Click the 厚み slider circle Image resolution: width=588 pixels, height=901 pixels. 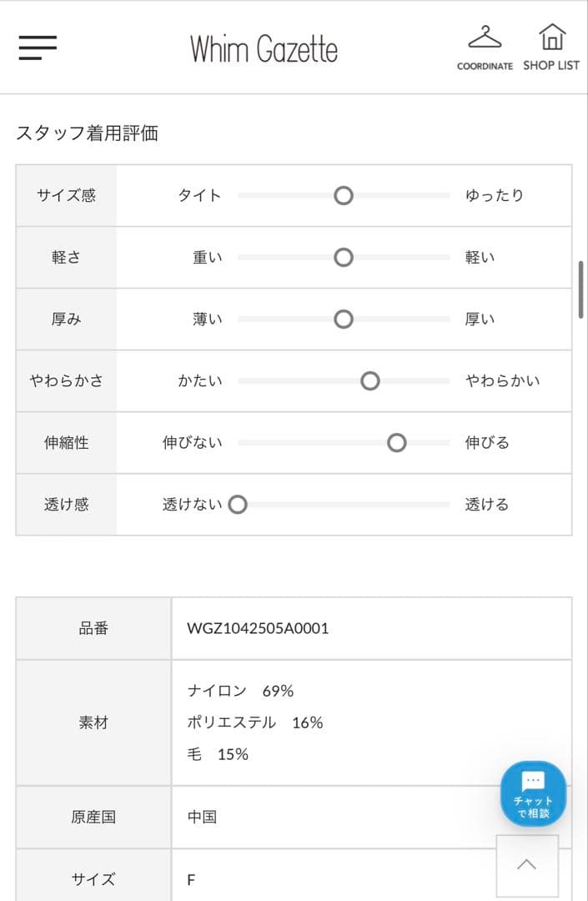(x=343, y=319)
